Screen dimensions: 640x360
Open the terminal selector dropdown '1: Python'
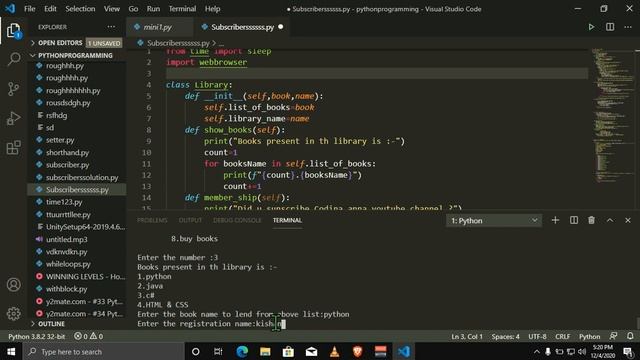[x=493, y=221]
